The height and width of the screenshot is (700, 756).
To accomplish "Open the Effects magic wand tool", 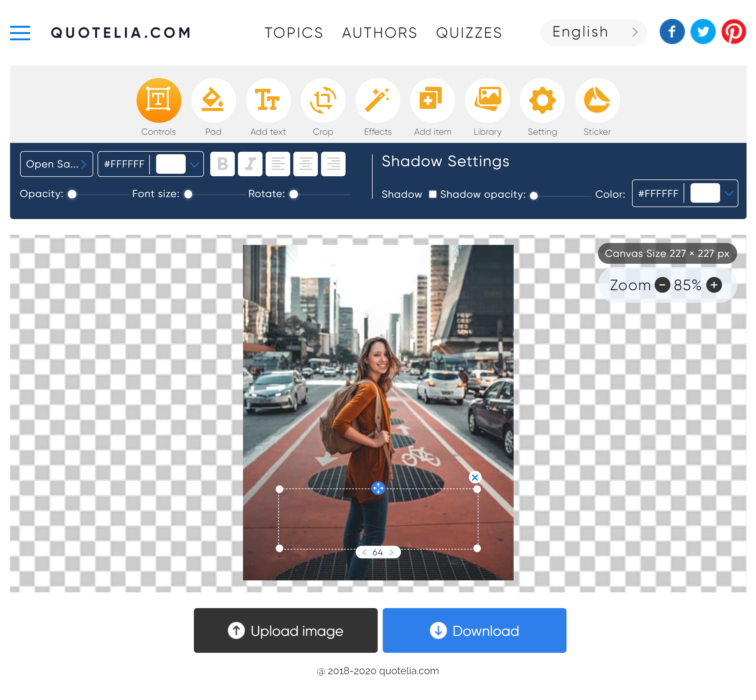I will (x=378, y=100).
